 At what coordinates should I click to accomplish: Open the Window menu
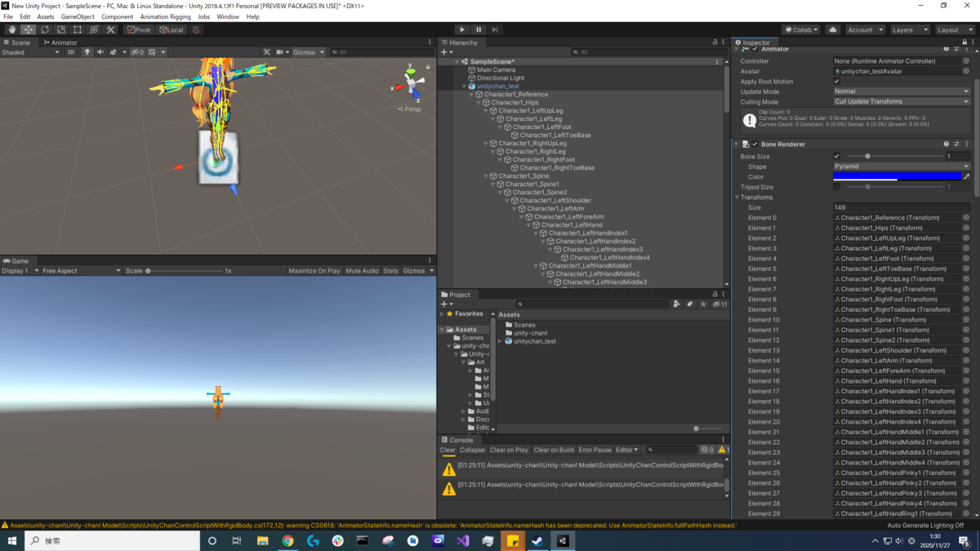point(228,16)
